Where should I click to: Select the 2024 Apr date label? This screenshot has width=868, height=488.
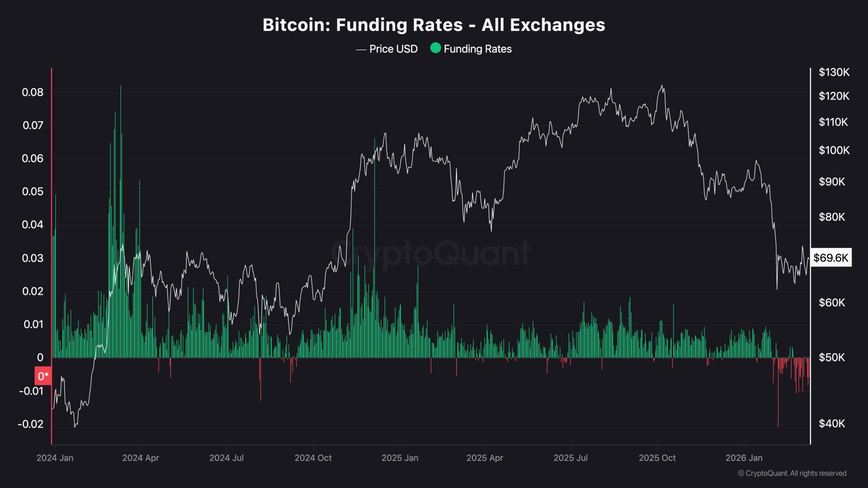click(x=140, y=458)
